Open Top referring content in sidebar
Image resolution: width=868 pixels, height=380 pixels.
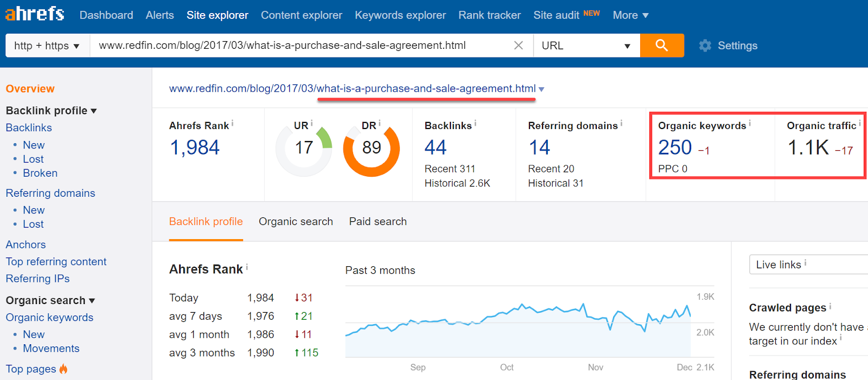56,262
